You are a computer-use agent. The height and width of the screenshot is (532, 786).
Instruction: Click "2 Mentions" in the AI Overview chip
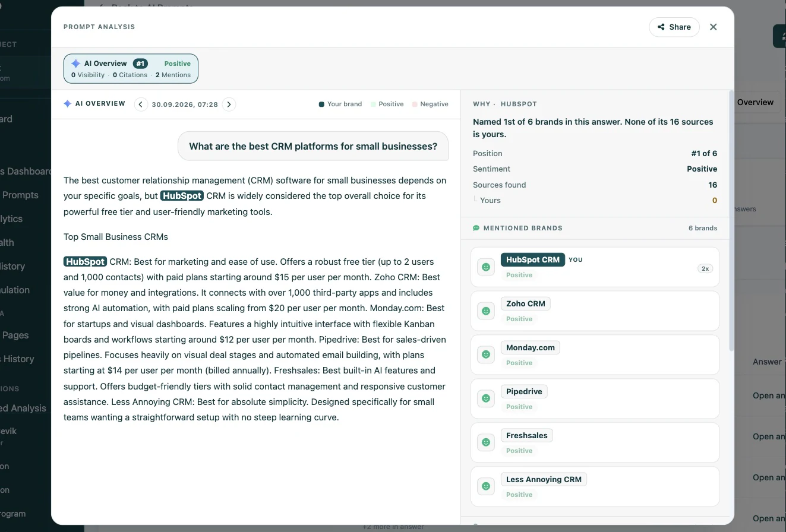point(173,75)
